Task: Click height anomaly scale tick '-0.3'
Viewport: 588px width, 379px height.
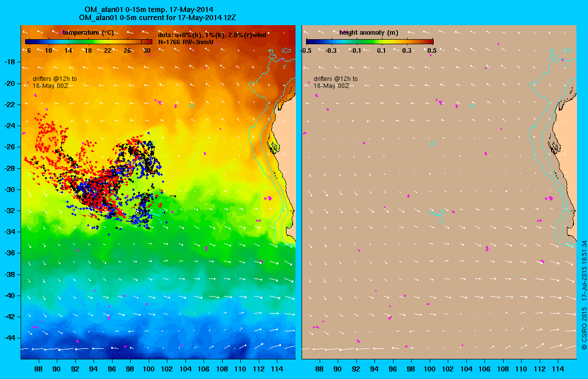Action: [331, 51]
